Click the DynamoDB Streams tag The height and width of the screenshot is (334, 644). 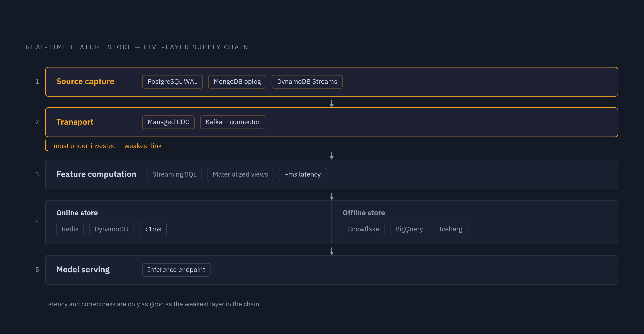coord(307,82)
